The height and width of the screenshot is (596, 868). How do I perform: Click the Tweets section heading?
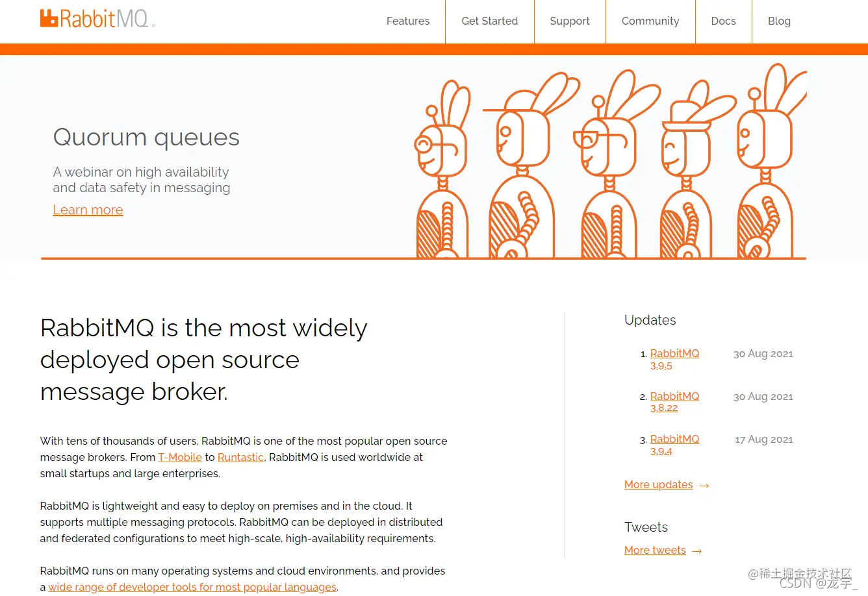(646, 527)
